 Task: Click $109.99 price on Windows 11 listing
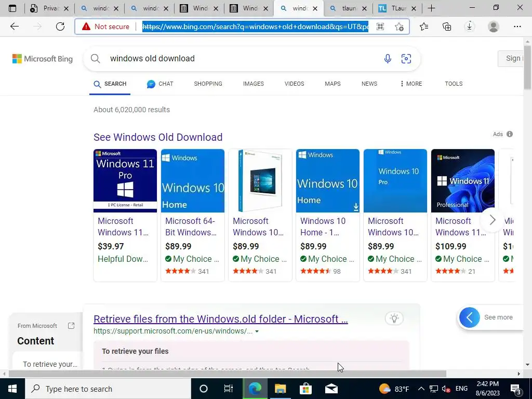click(x=450, y=246)
